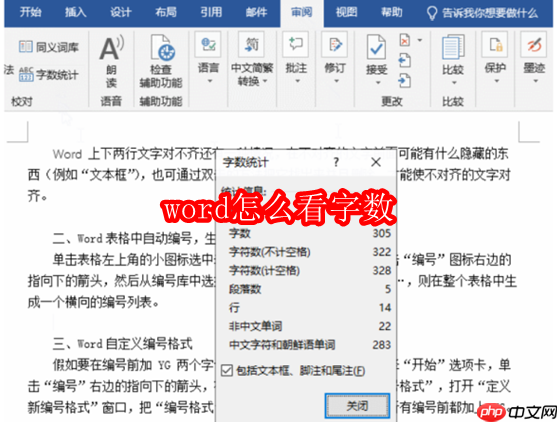558x422 pixels.
Task: Close the 字数统计 dialog with X
Action: (x=376, y=162)
